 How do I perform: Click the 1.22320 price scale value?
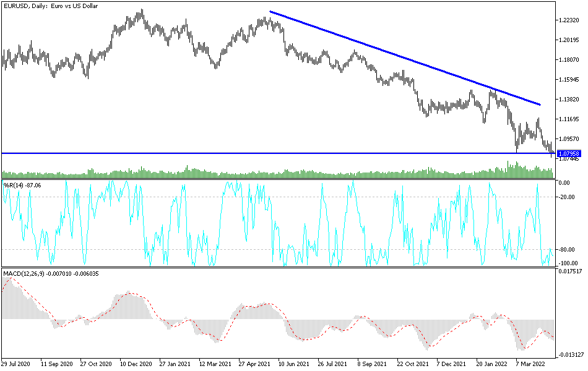tap(570, 19)
